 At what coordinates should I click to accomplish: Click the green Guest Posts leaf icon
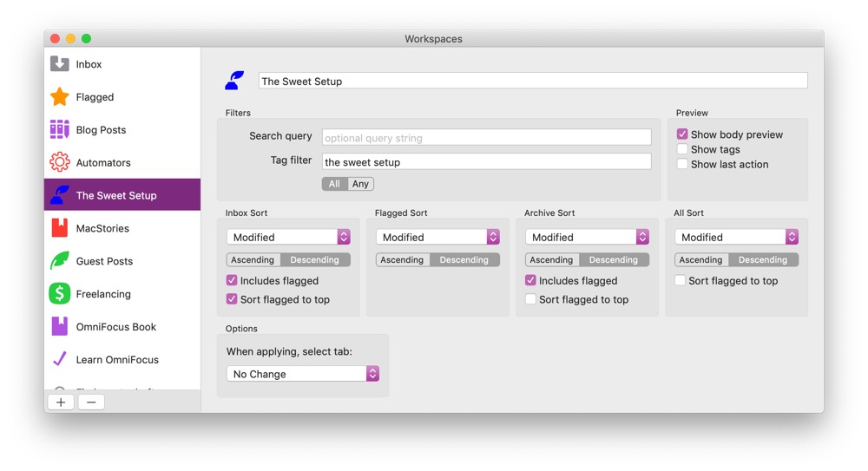coord(60,261)
